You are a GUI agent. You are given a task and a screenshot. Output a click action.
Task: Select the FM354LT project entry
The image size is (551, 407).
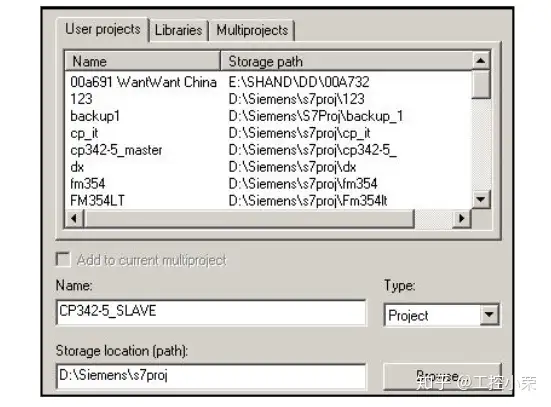[269, 201]
